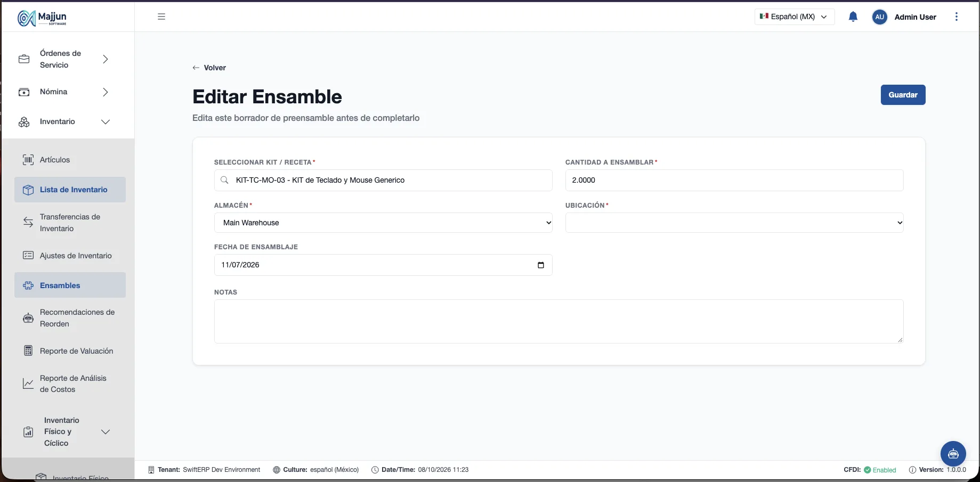Screen dimensions: 980x482
Task: Click the Majjun Software logo
Action: [x=42, y=18]
